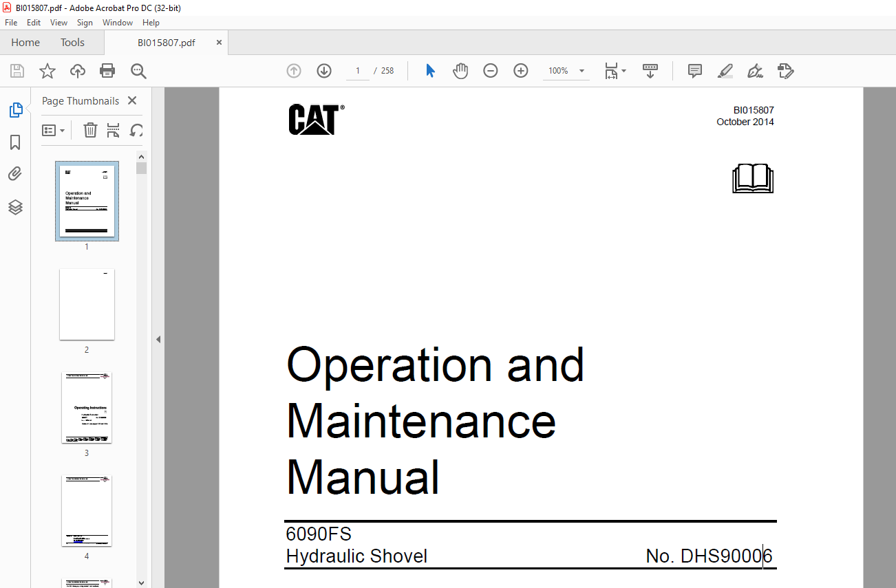Click the '6090FS' model text
Image resolution: width=896 pixels, height=588 pixels.
[319, 534]
